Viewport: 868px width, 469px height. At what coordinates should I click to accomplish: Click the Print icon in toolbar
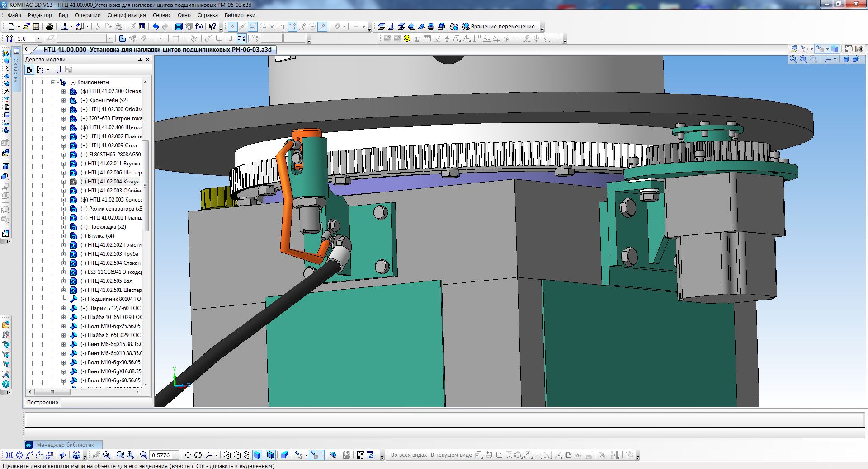click(50, 27)
